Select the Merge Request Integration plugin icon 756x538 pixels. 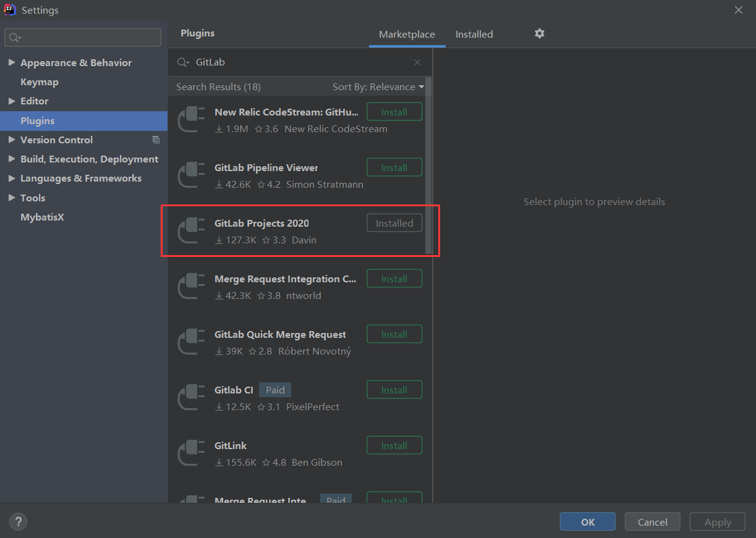click(191, 287)
